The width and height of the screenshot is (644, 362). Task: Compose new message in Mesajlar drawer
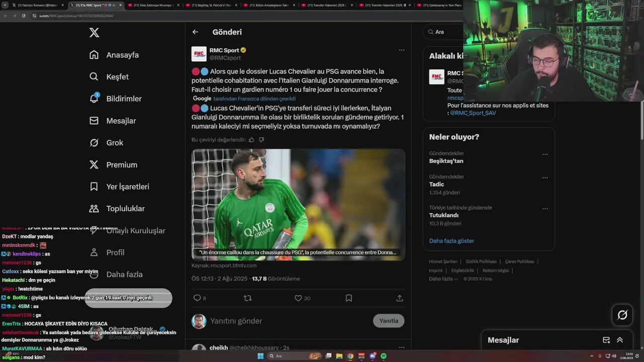click(606, 340)
